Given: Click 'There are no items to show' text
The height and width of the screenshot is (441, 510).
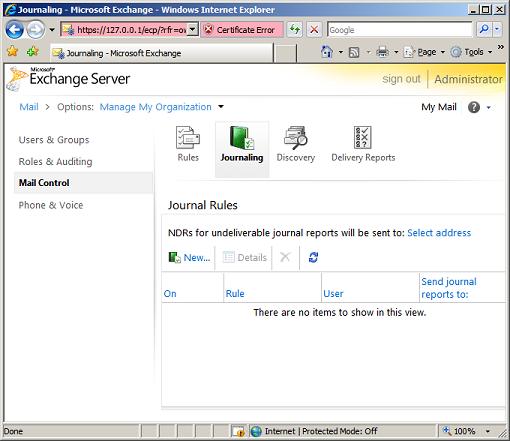Looking at the screenshot, I should point(340,312).
